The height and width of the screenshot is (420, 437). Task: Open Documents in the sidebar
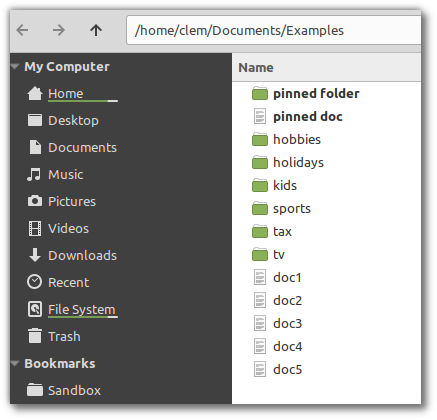click(82, 148)
